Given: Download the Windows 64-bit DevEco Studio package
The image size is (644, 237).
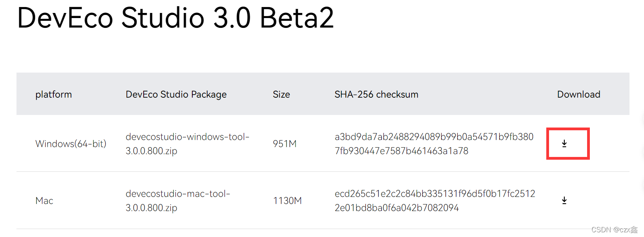Looking at the screenshot, I should point(564,144).
